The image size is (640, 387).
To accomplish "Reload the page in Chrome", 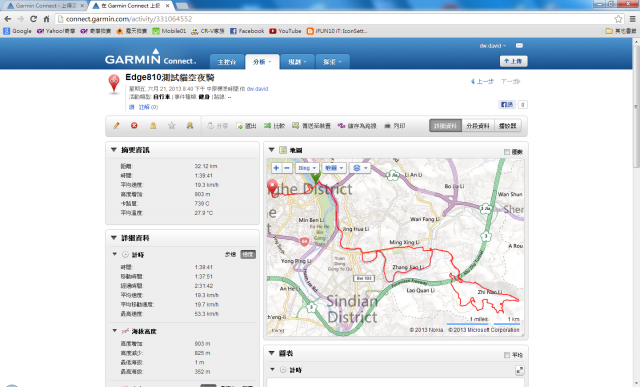I will point(33,19).
